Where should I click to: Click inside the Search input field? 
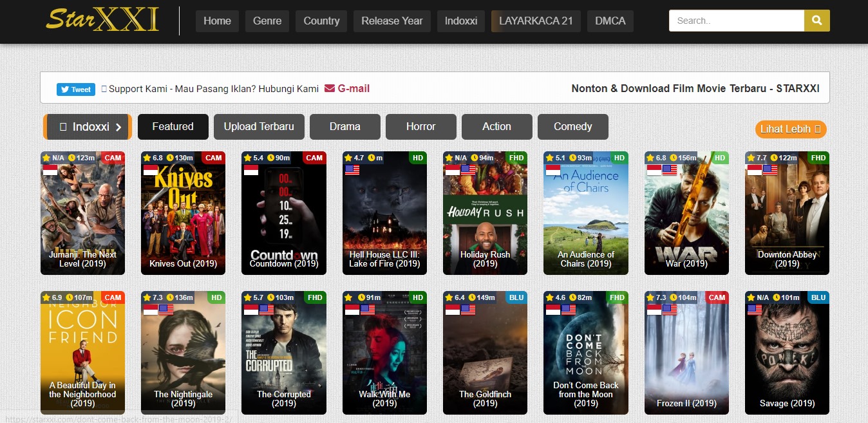tap(737, 21)
